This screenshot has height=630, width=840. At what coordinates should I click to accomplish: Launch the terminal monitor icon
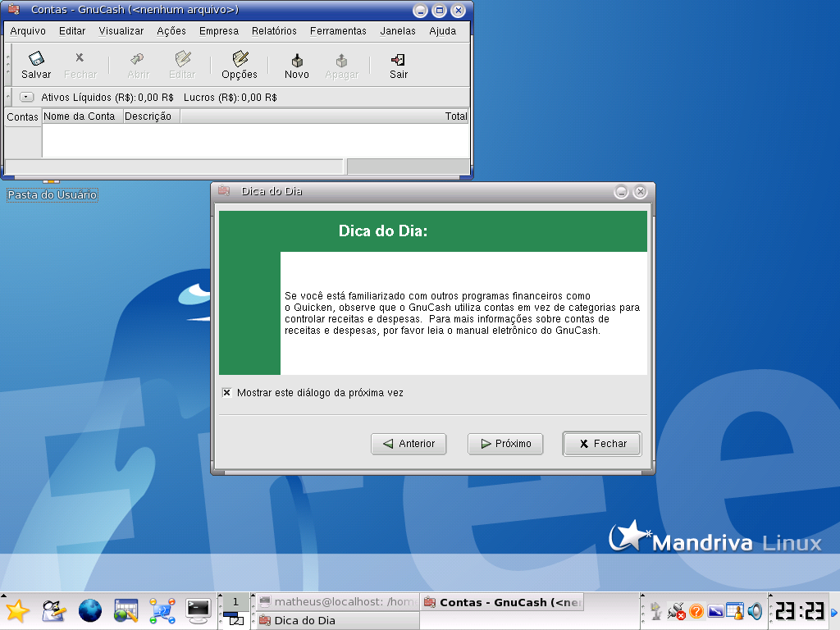198,611
